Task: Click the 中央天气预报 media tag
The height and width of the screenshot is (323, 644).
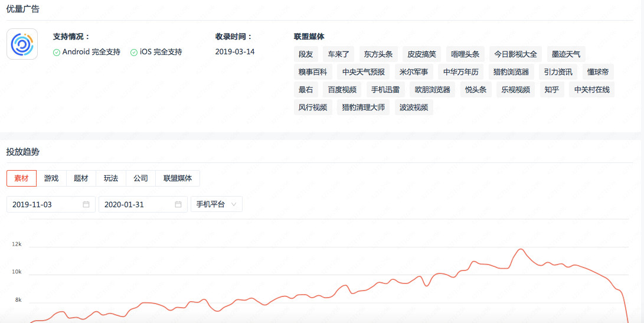Action: pyautogui.click(x=364, y=72)
